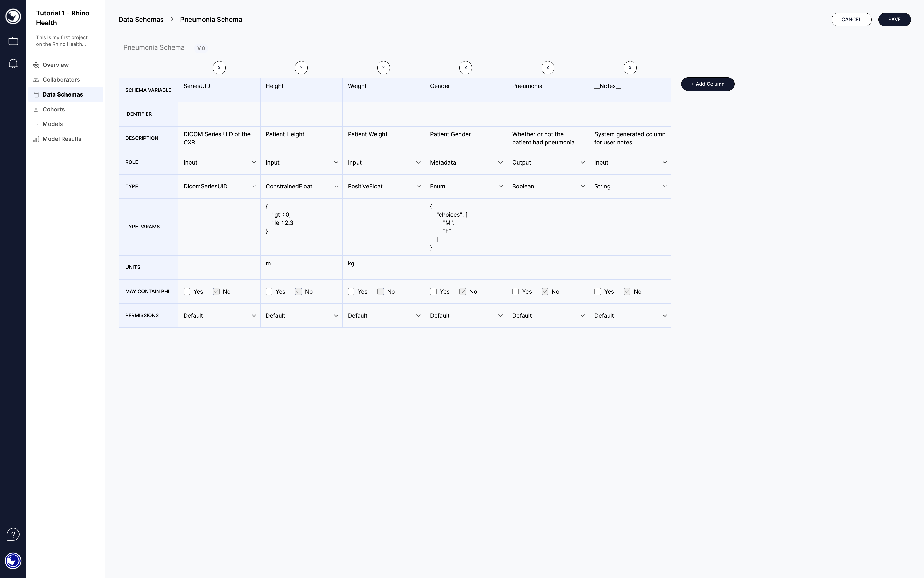This screenshot has height=578, width=924.
Task: Save the Pneumonia Schema
Action: click(894, 20)
